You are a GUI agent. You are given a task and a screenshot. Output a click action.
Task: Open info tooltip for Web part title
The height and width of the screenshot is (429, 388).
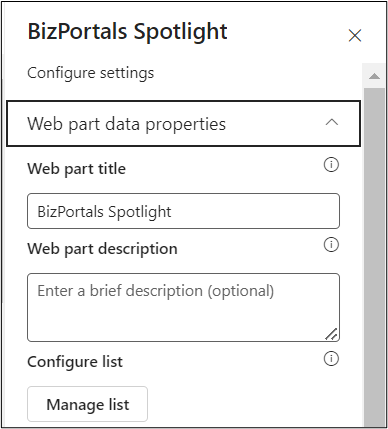tap(331, 165)
